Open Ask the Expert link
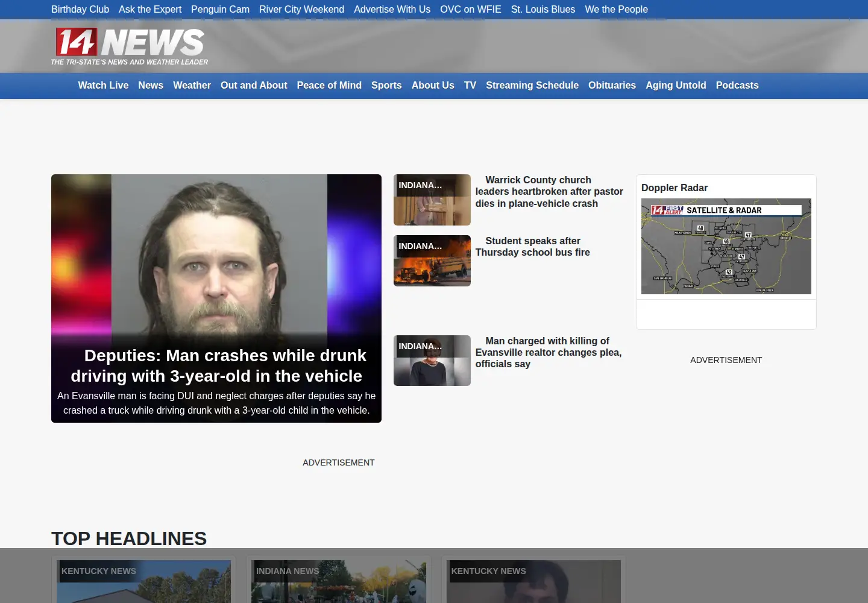 click(x=150, y=10)
